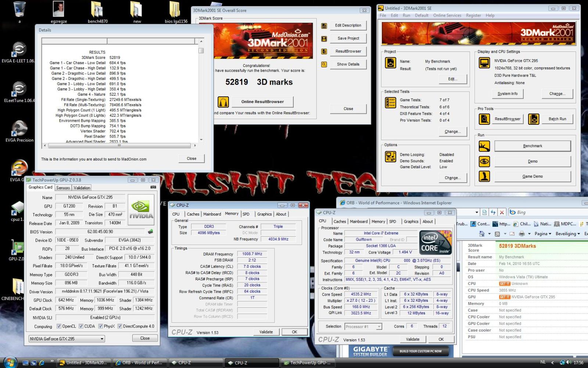Click the Show Details button
The height and width of the screenshot is (368, 588).
(348, 64)
